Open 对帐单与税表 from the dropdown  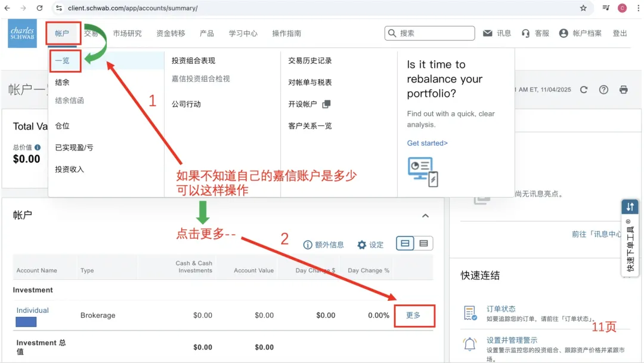coord(310,82)
